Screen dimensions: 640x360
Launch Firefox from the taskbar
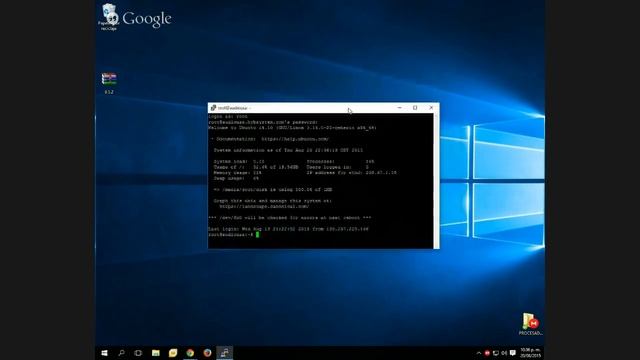point(207,353)
